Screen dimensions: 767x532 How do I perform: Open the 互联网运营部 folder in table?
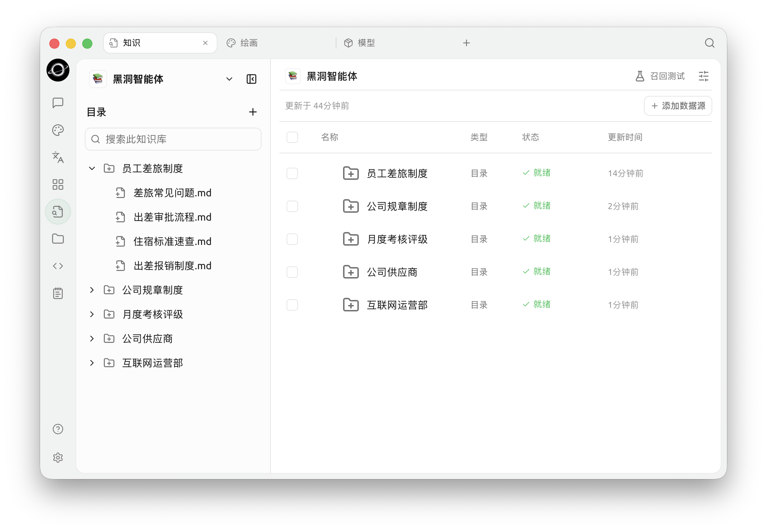pyautogui.click(x=397, y=305)
